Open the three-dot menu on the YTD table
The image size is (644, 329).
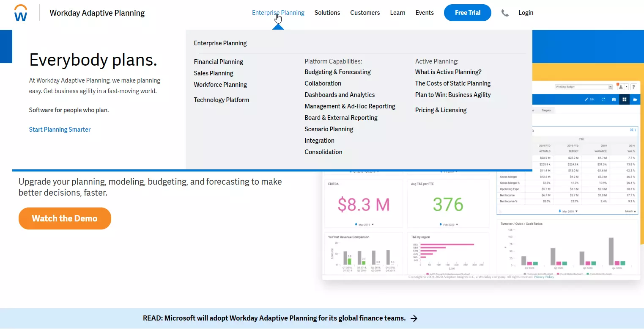tap(635, 130)
